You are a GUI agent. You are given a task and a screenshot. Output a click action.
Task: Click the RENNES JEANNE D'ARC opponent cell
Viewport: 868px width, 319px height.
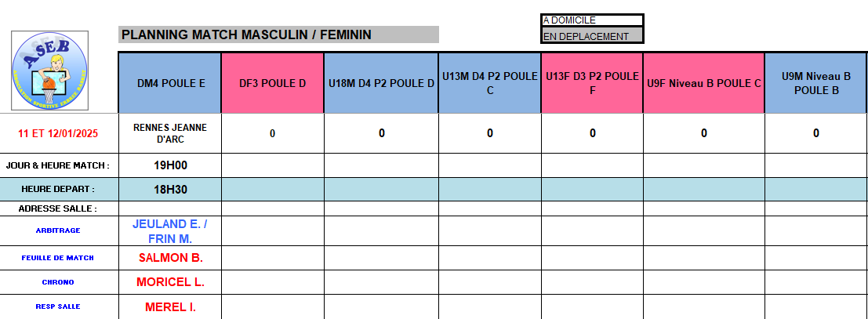[x=170, y=133]
